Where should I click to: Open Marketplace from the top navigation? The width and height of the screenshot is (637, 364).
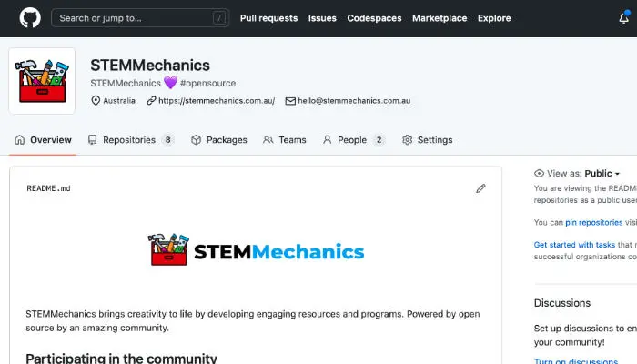[440, 18]
